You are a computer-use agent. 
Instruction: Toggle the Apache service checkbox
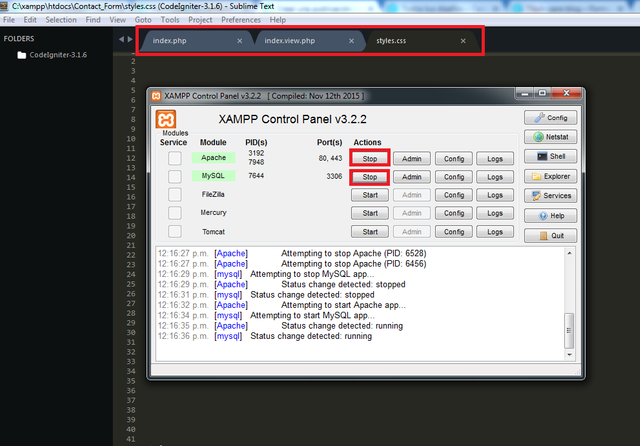[x=175, y=158]
